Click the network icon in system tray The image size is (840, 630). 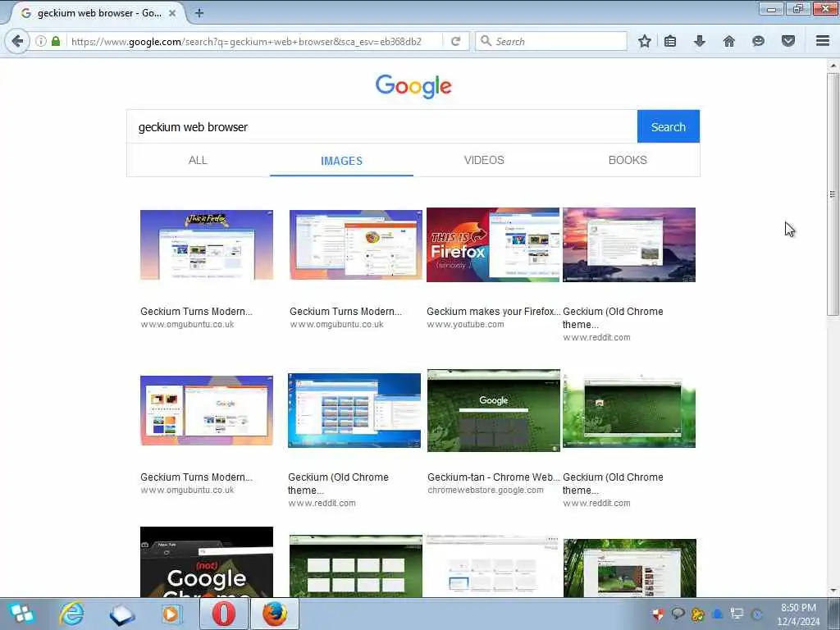click(x=737, y=614)
